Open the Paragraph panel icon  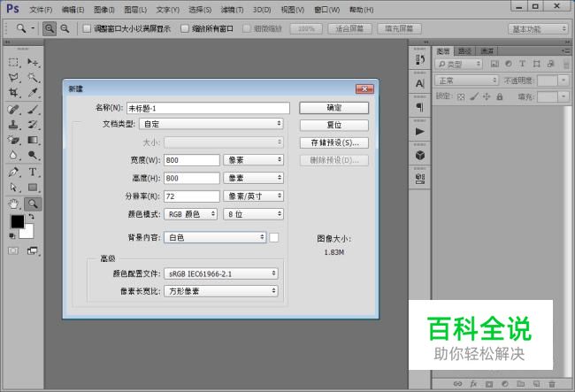coord(420,107)
